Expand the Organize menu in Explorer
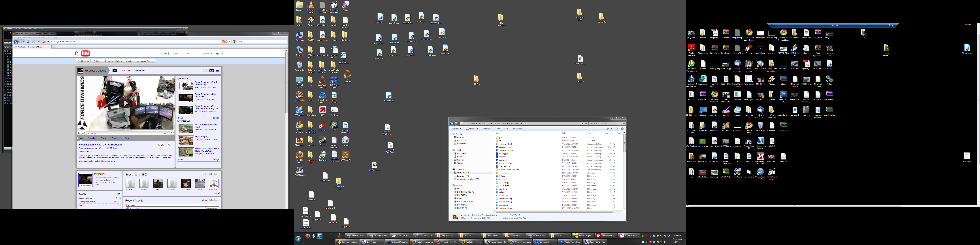 click(456, 129)
